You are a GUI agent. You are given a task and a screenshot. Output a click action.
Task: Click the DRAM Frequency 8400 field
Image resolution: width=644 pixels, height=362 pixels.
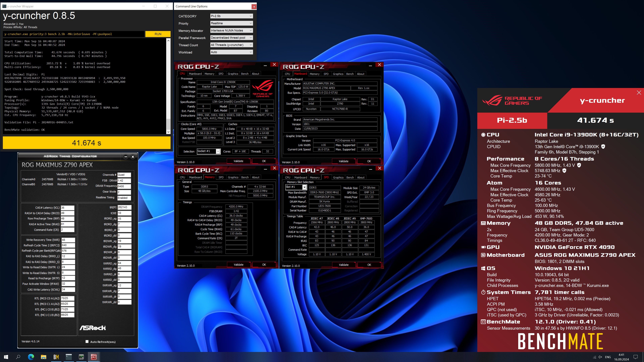click(x=124, y=186)
